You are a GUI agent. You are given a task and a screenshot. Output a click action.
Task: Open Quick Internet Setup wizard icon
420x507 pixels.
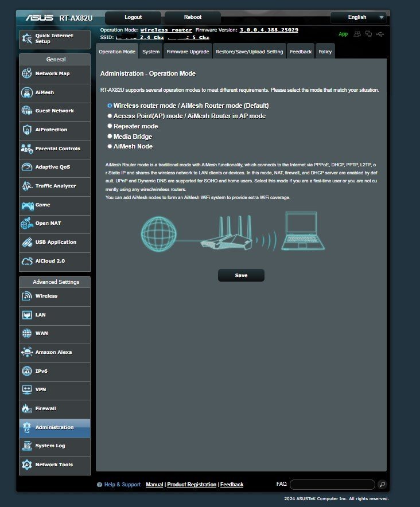click(x=27, y=39)
